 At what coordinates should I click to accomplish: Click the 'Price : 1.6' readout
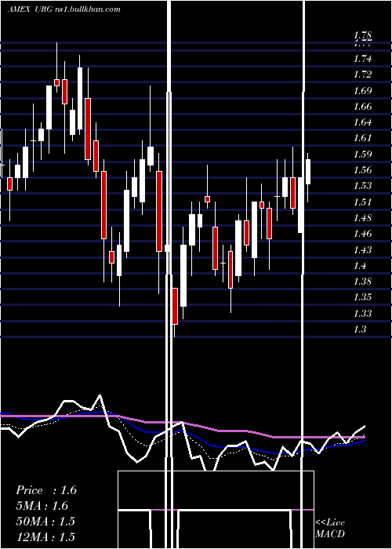(46, 490)
